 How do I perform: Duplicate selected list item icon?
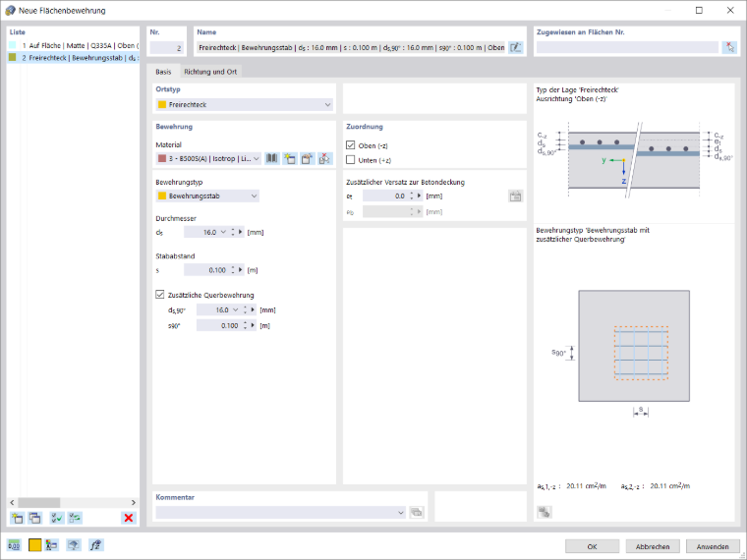(34, 518)
